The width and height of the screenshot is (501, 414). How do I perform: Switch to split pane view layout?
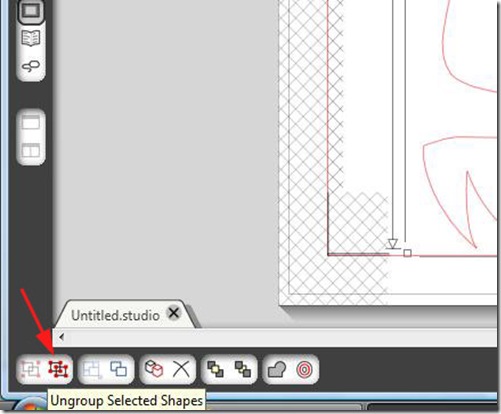[x=31, y=150]
